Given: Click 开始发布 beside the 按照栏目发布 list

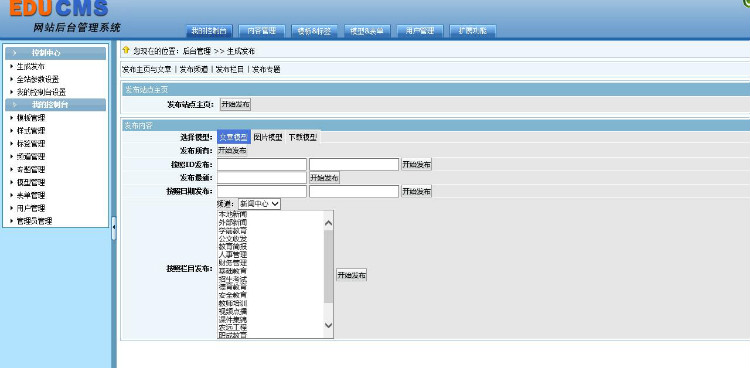Looking at the screenshot, I should tap(351, 275).
